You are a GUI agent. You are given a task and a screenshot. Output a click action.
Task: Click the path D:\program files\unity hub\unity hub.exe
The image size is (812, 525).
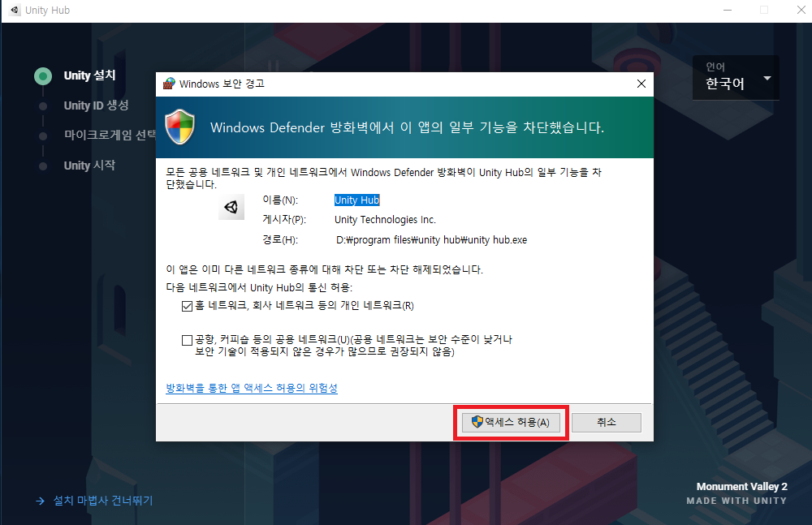(431, 239)
